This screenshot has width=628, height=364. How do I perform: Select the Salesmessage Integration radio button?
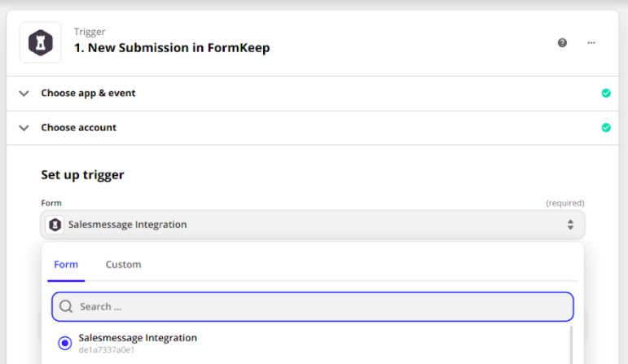[65, 343]
